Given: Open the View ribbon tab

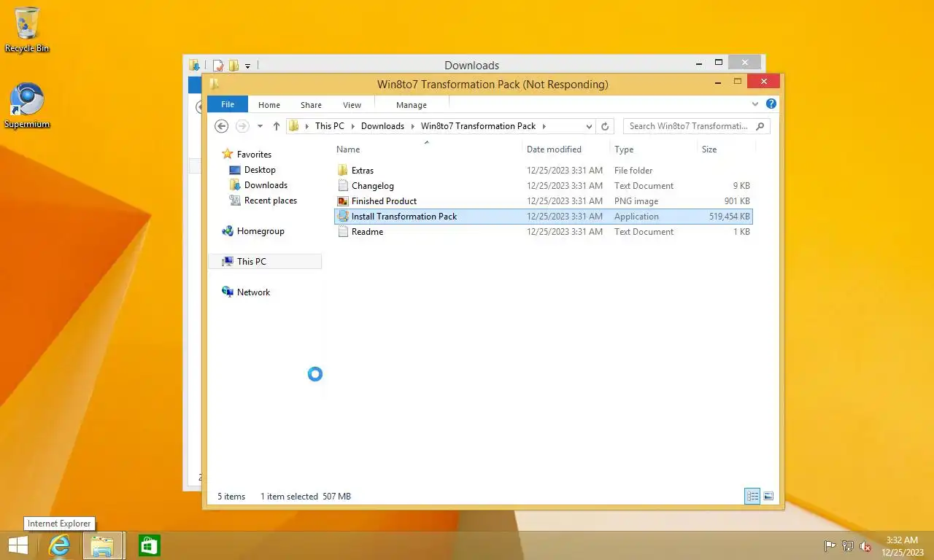Looking at the screenshot, I should click(x=352, y=105).
